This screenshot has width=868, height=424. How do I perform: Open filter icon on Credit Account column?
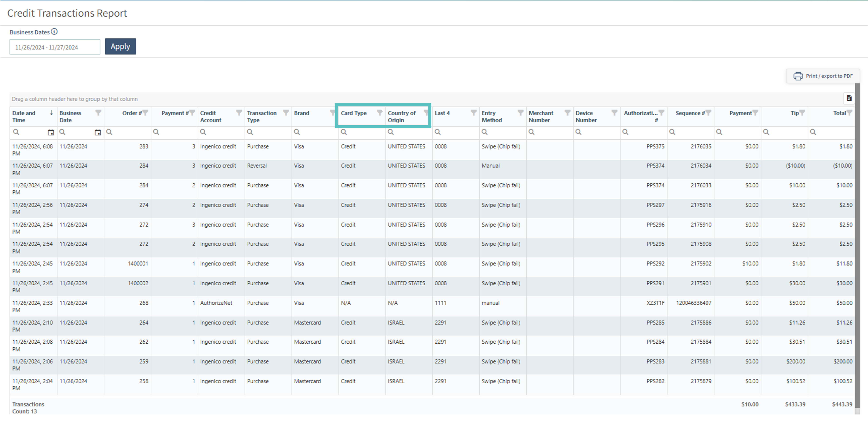click(239, 113)
